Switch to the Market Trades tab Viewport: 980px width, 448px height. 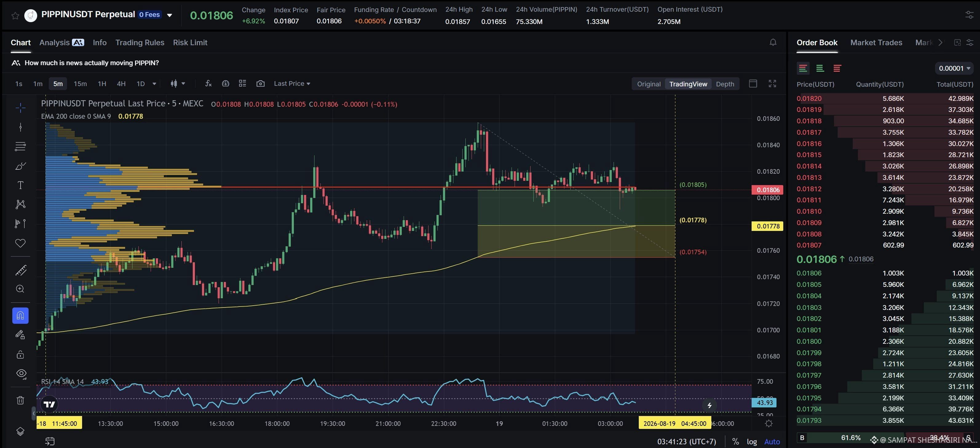coord(876,43)
